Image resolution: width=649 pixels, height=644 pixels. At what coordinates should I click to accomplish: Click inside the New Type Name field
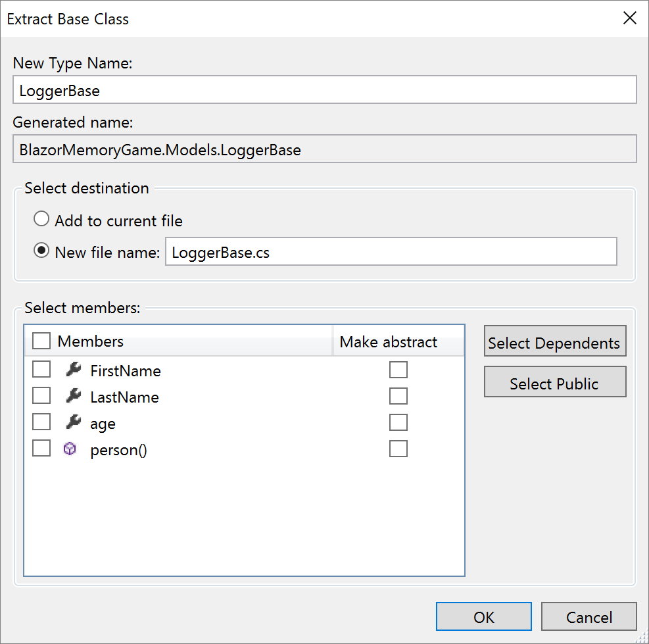coord(325,89)
